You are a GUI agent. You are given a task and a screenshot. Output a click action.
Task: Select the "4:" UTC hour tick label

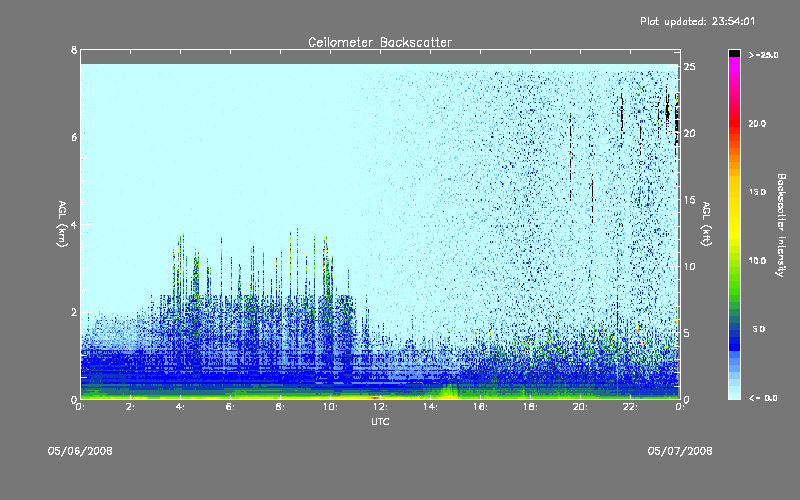[181, 407]
